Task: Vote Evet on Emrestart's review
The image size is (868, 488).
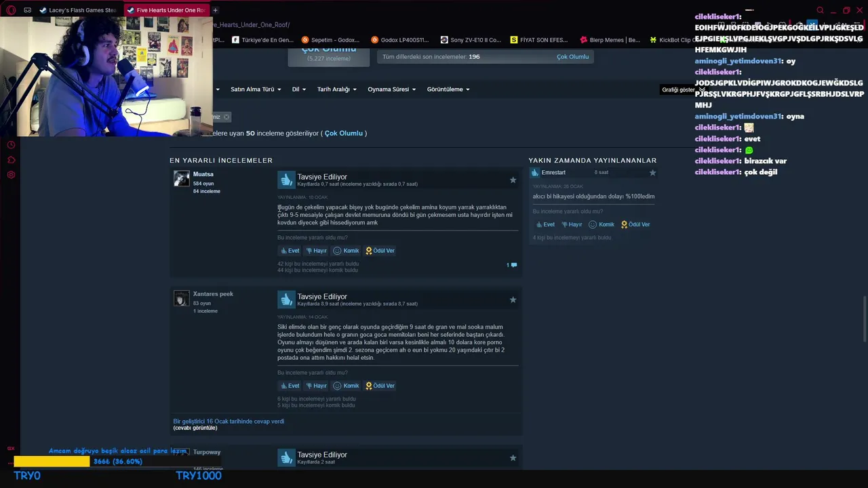Action: (545, 224)
